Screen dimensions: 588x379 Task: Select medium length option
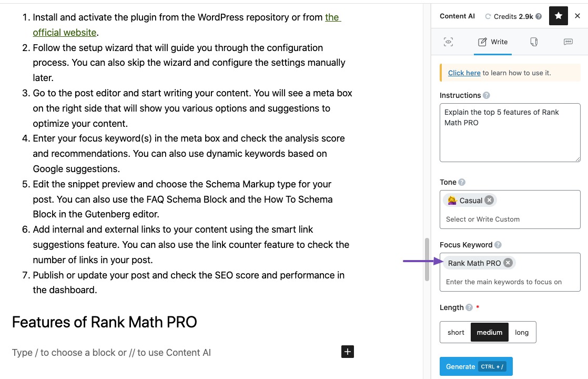pos(489,332)
